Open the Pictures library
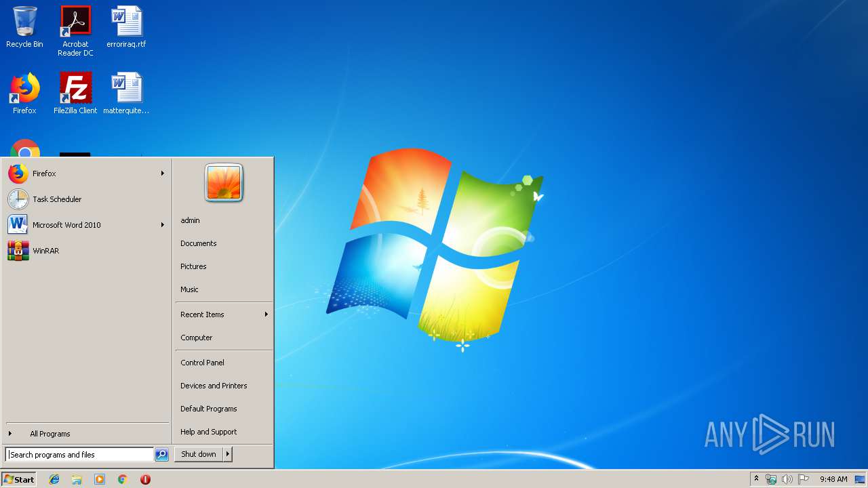Viewport: 868px width, 488px height. pyautogui.click(x=224, y=266)
